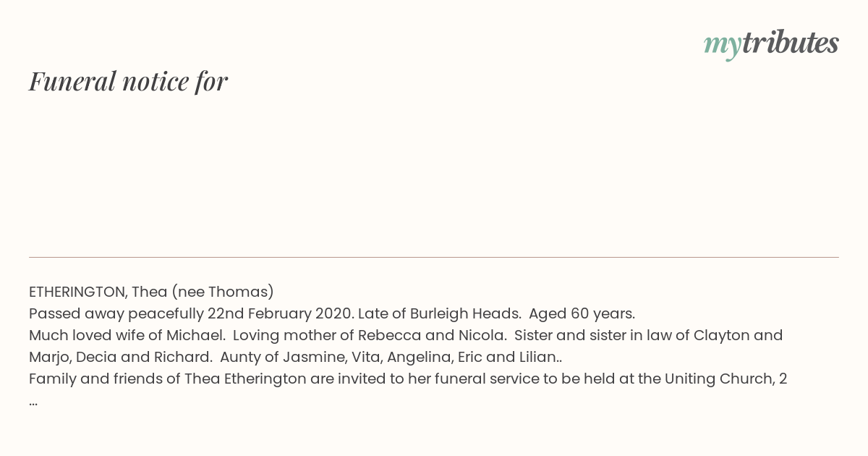Image resolution: width=868 pixels, height=456 pixels.
Task: Click the 'Aged 60 years' text
Action: [x=582, y=313]
